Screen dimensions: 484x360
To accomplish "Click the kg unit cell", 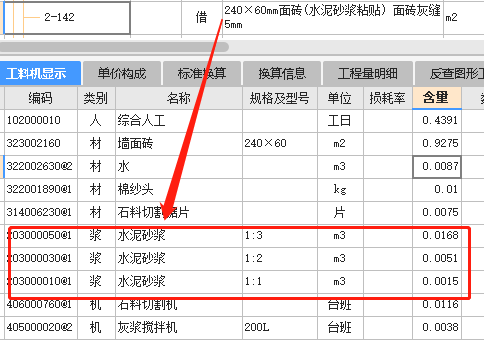I will pyautogui.click(x=340, y=190).
